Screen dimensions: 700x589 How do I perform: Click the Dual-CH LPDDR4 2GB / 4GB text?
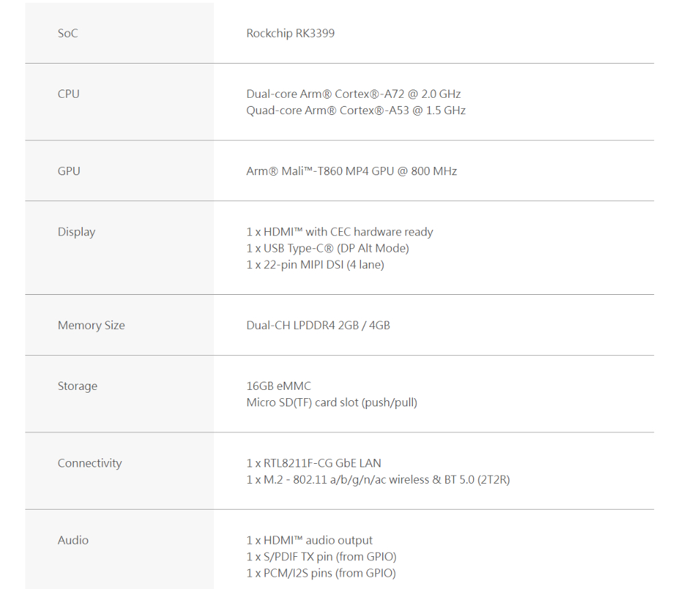(x=318, y=326)
